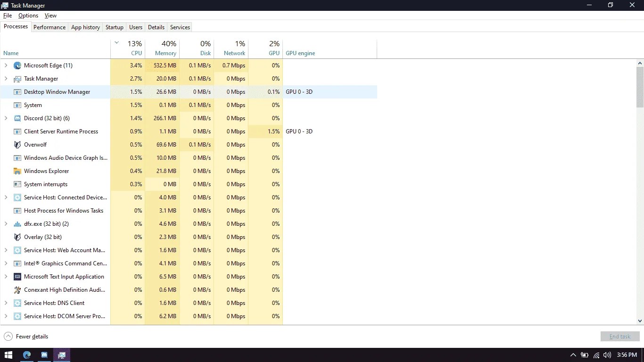Click the Host Process for Windows Tasks icon
This screenshot has height=362, width=644.
click(17, 211)
